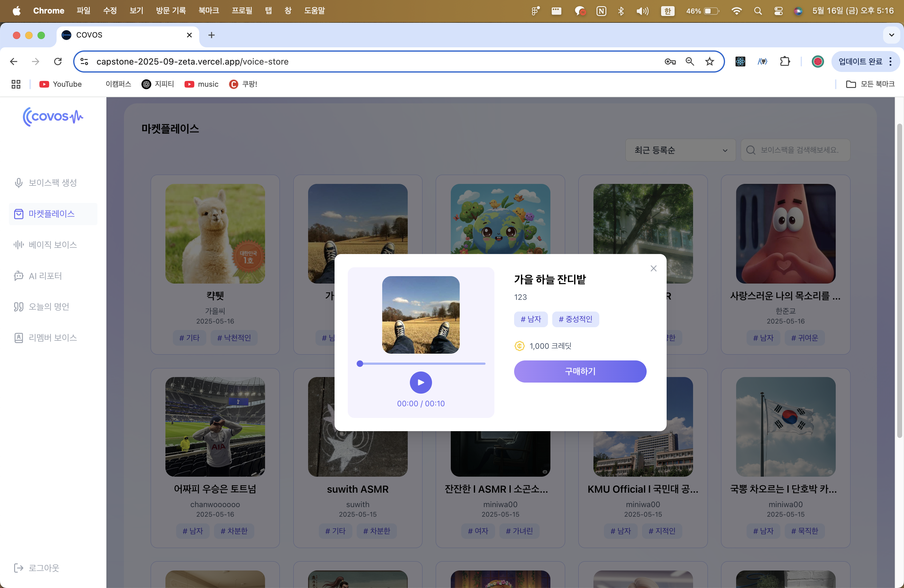Open 오늘의 명언 sidebar item

coord(53,307)
